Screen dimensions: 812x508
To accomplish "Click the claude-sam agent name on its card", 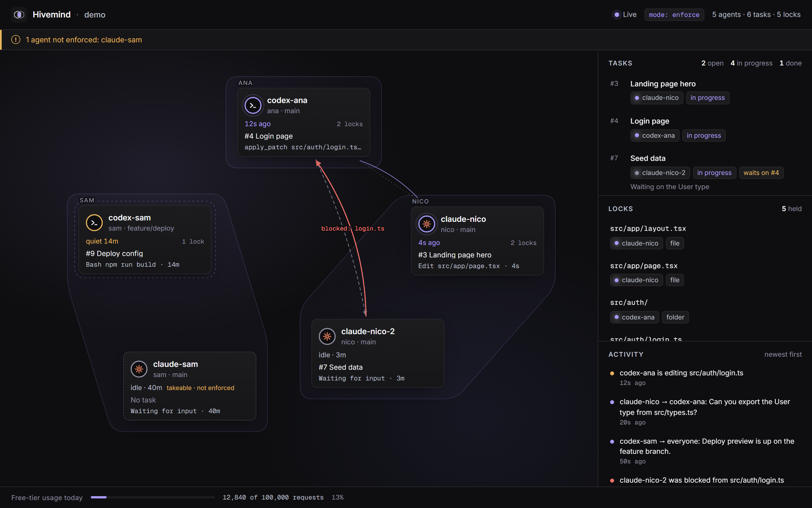I will tap(175, 364).
